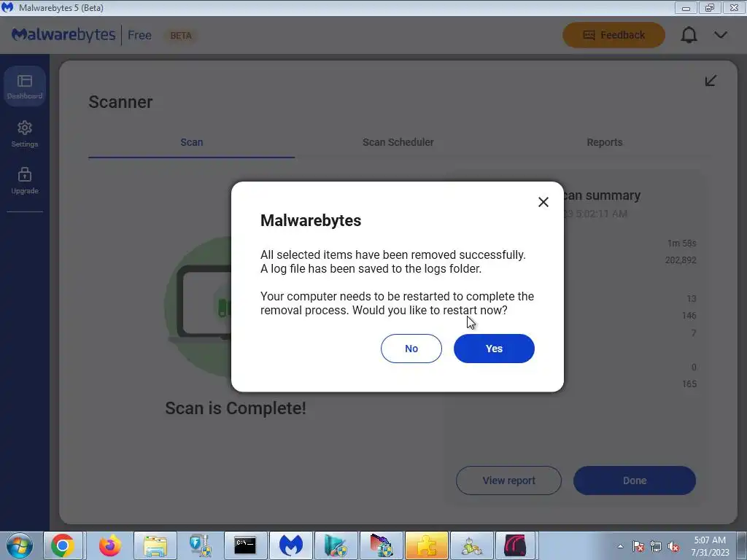
Task: Click the Feedback button
Action: coord(614,35)
